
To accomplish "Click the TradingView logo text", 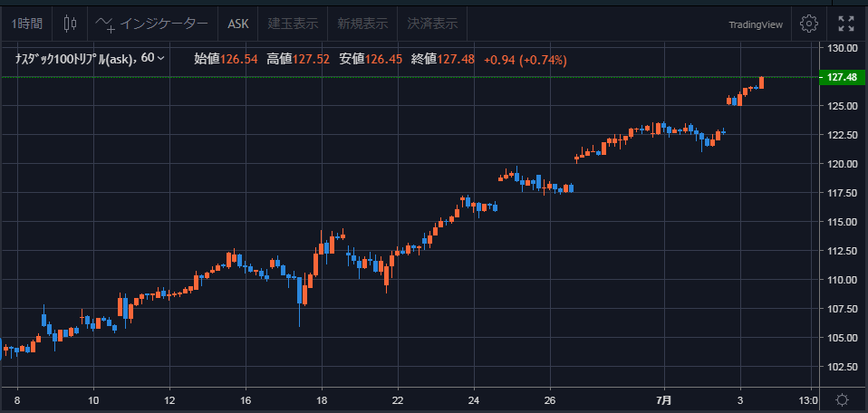I will click(x=756, y=24).
